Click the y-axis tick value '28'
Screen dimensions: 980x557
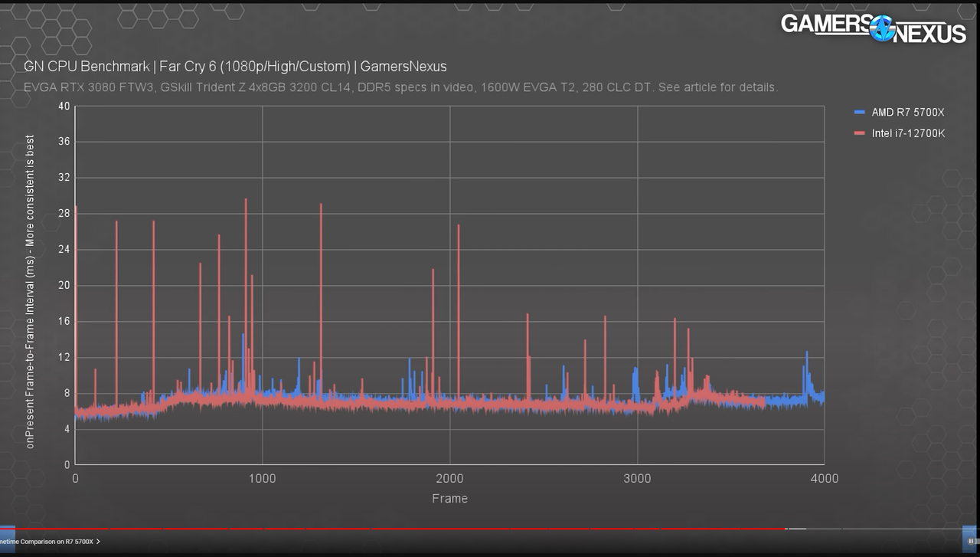coord(64,214)
